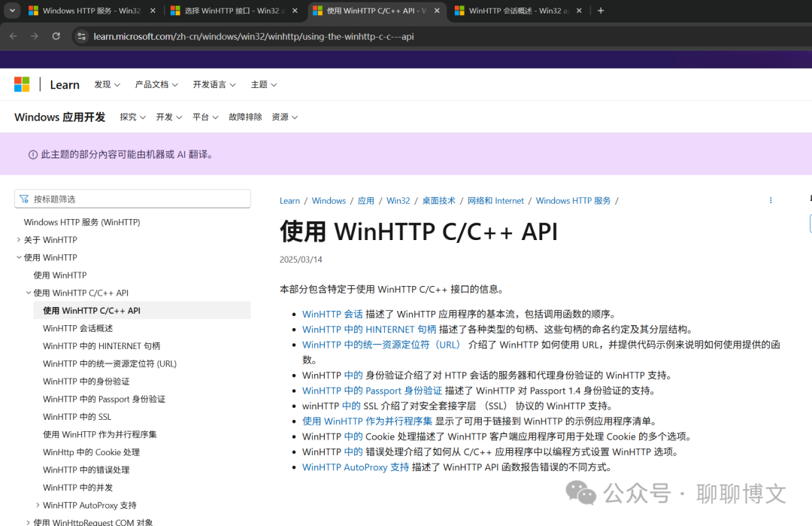Open the 主题 dropdown menu
This screenshot has width=812, height=526.
pos(264,84)
